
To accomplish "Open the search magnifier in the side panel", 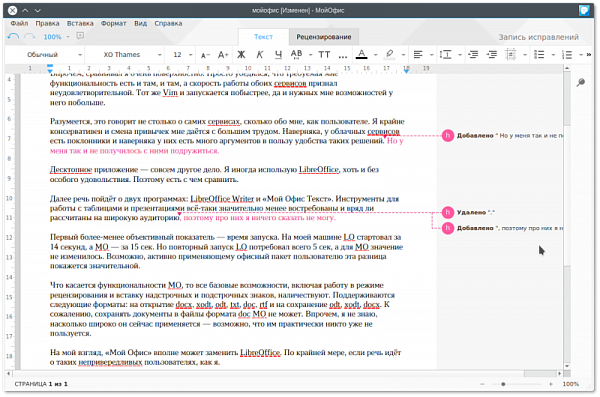I will tap(581, 82).
